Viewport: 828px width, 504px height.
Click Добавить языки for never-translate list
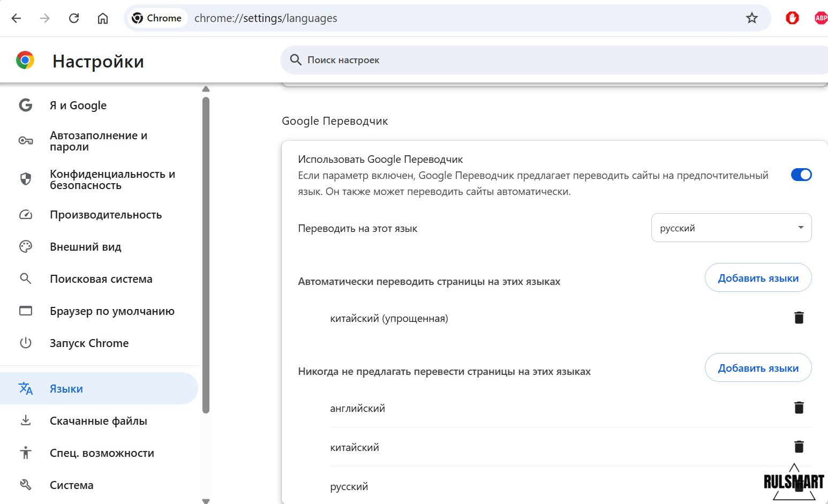[758, 367]
